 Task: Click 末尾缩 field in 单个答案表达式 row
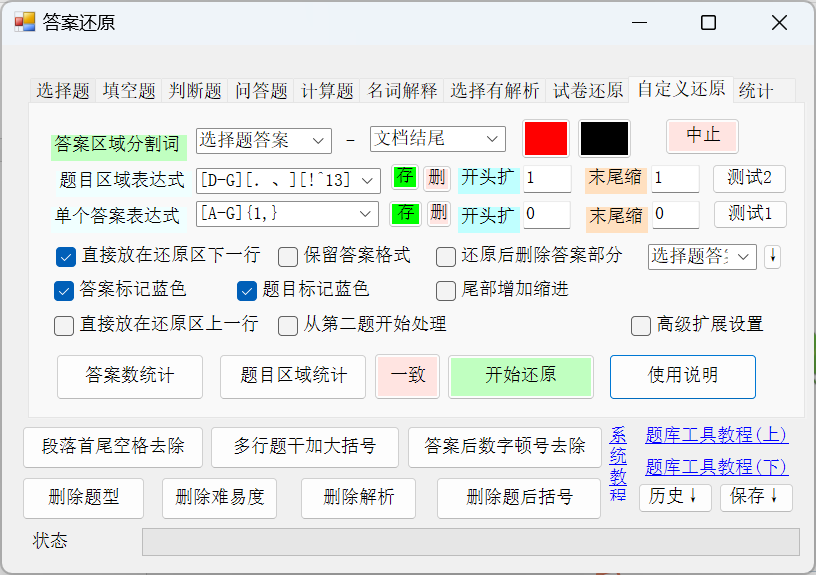pos(675,214)
